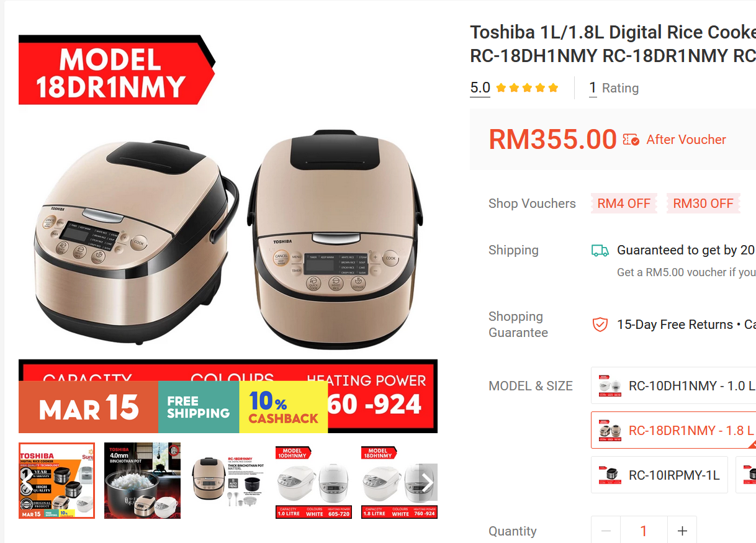
Task: View the gold RC-18DR1NMY accessories thumbnail
Action: (x=228, y=480)
